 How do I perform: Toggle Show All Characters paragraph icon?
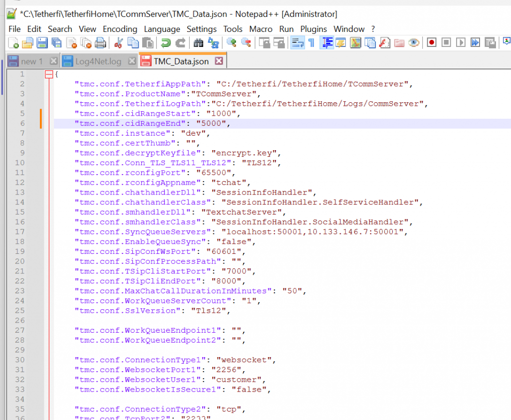click(x=311, y=42)
